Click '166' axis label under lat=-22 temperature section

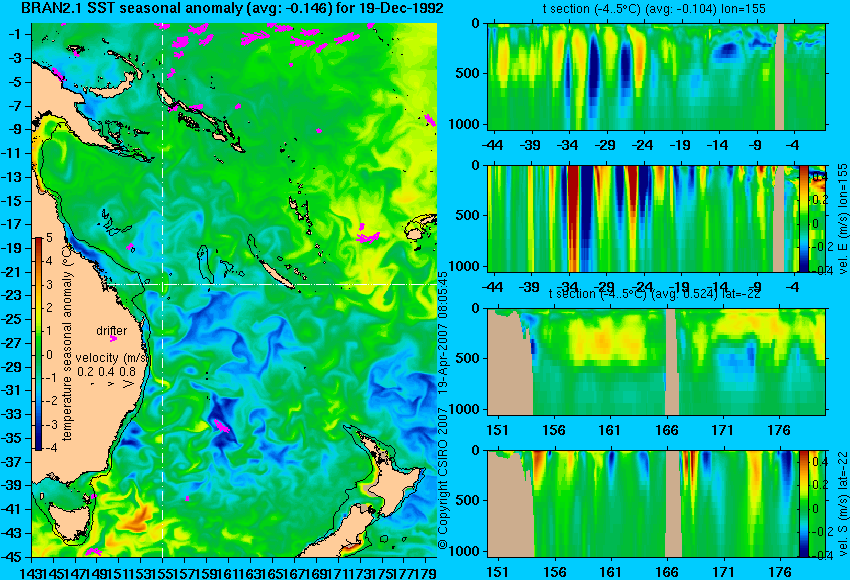tap(666, 430)
